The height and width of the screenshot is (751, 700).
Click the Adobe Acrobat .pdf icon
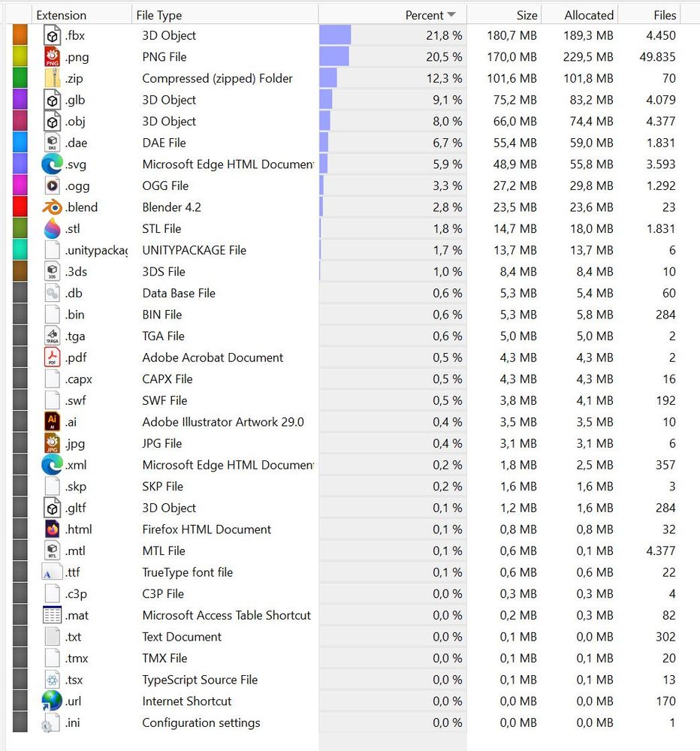tap(53, 357)
